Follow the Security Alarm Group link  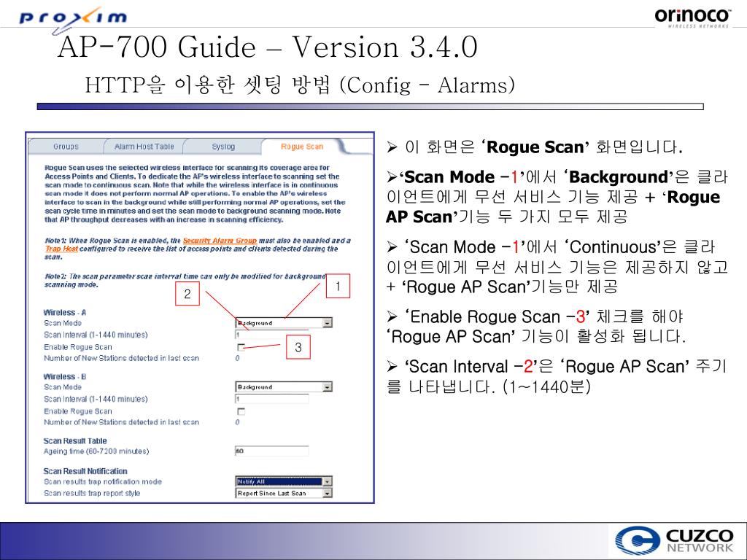coord(220,241)
